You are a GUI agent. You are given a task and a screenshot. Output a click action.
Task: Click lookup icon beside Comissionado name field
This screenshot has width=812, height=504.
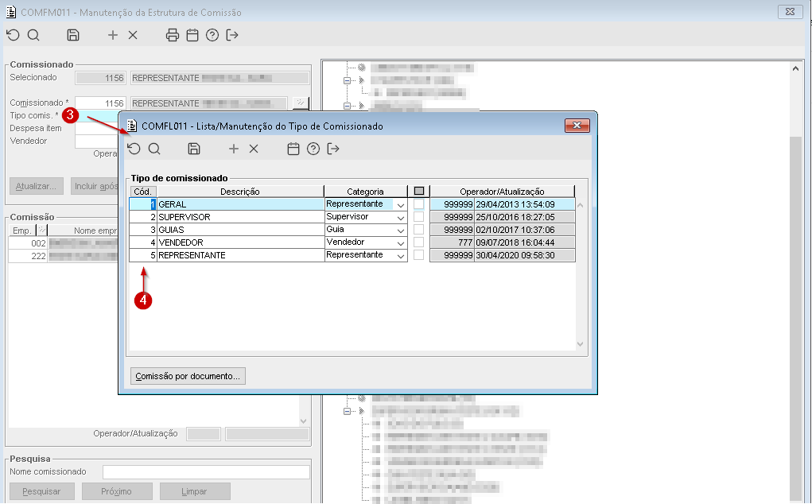tap(301, 103)
